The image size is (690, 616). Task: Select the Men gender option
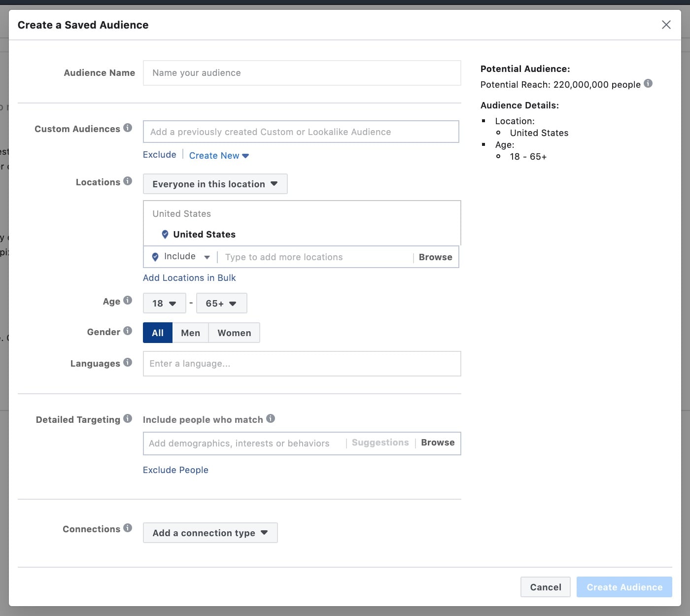point(190,333)
